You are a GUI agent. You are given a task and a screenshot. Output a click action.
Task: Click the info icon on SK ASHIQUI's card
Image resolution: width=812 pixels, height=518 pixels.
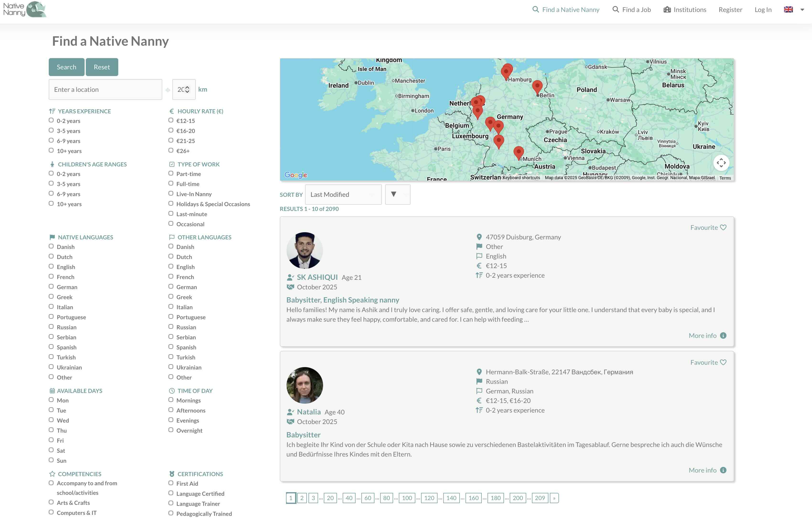coord(723,336)
